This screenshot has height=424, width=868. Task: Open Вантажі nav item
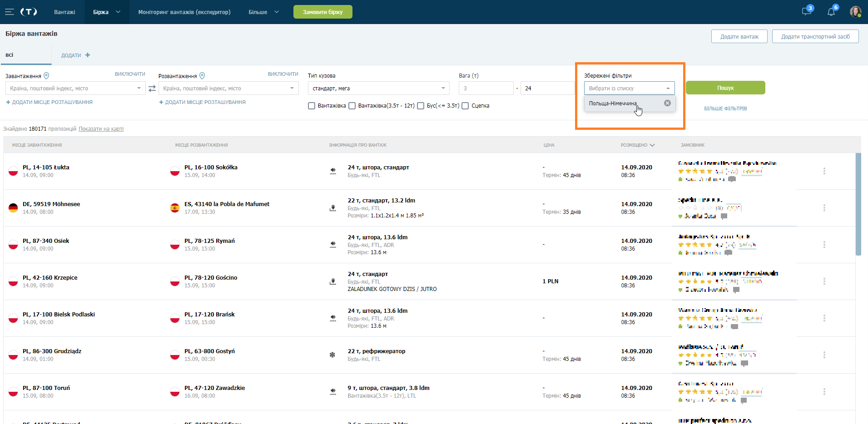point(64,12)
